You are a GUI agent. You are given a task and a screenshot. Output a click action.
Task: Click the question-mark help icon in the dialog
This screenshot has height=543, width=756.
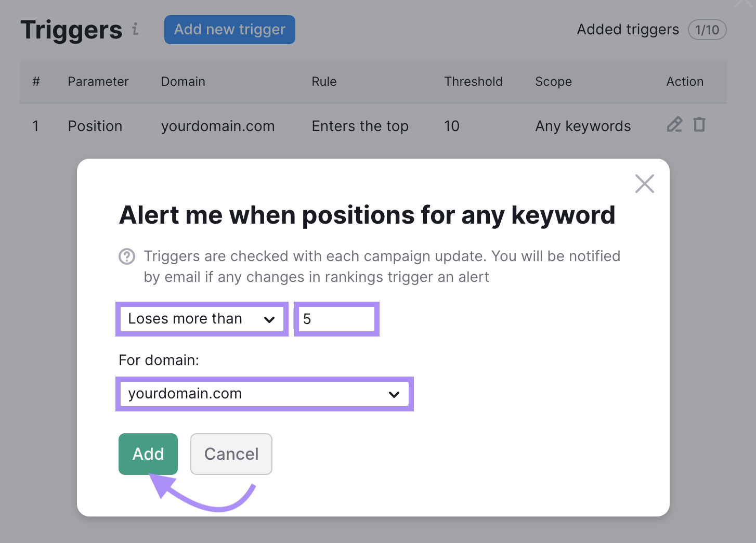tap(126, 256)
